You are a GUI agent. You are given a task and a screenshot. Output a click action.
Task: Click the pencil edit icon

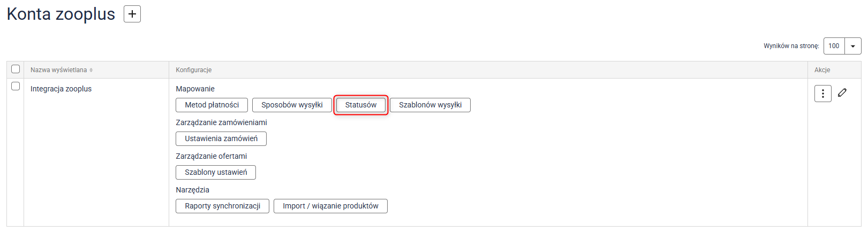[842, 92]
